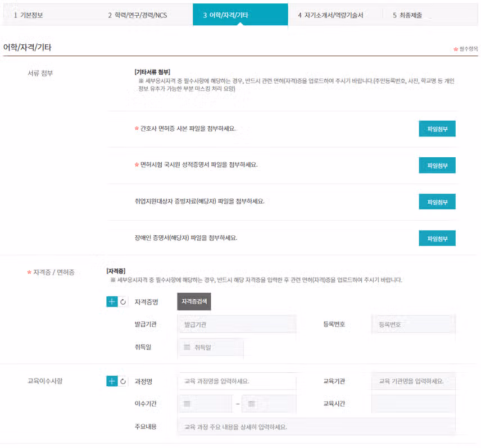Focus the 등록번호 input field
The height and width of the screenshot is (448, 481).
click(413, 324)
